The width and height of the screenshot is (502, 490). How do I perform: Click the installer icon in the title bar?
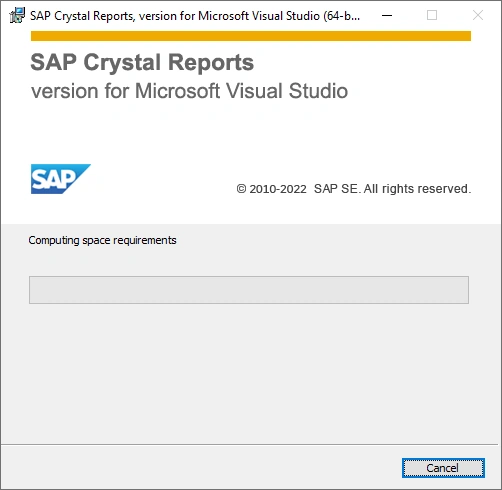pyautogui.click(x=17, y=15)
